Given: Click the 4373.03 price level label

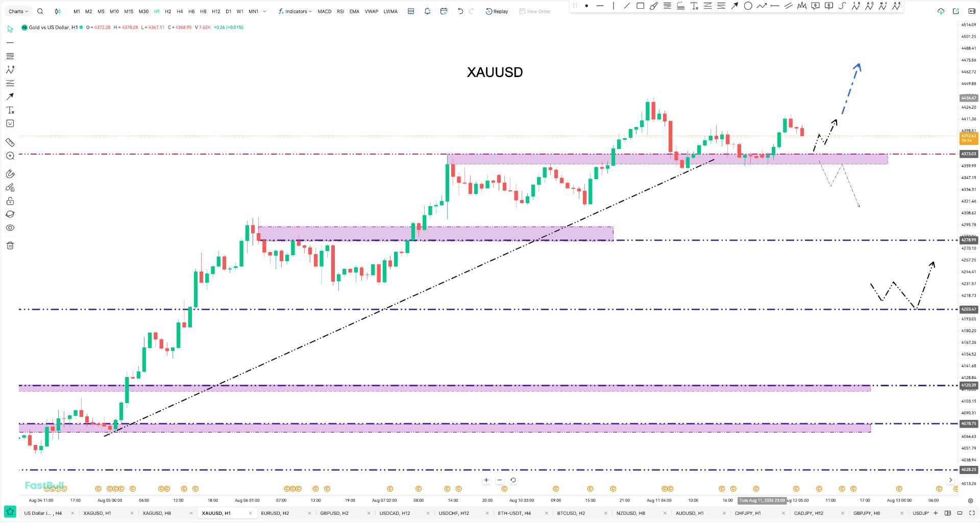Looking at the screenshot, I should pyautogui.click(x=969, y=154).
